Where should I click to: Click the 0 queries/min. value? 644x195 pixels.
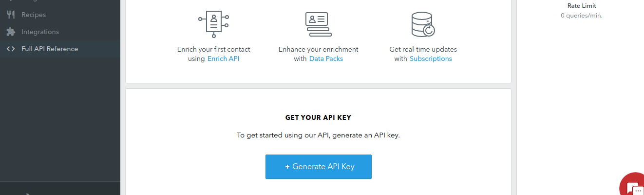pos(582,16)
